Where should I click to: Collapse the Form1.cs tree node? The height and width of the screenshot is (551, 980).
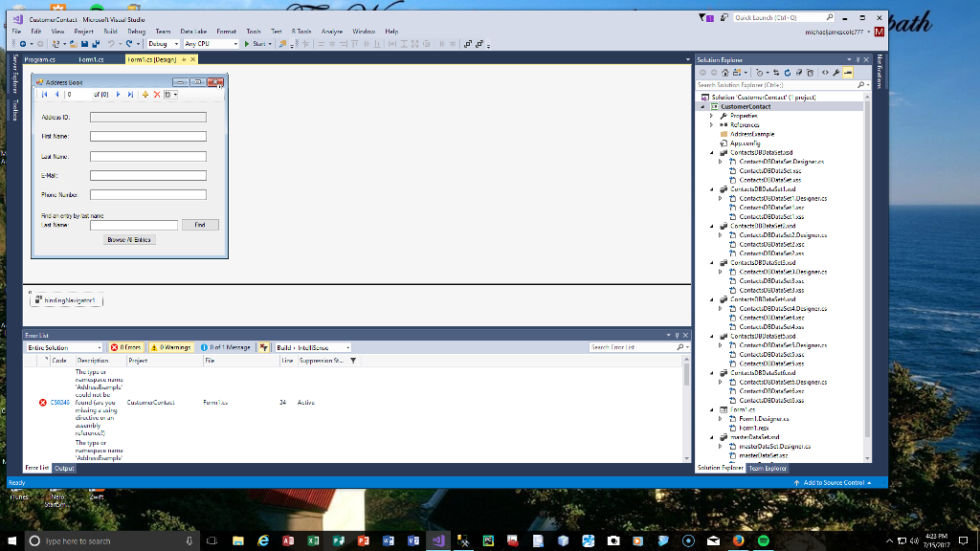(x=711, y=409)
